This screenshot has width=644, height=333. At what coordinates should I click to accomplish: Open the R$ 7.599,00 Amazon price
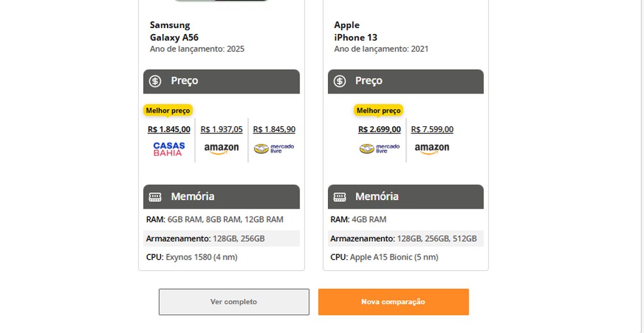click(x=432, y=130)
